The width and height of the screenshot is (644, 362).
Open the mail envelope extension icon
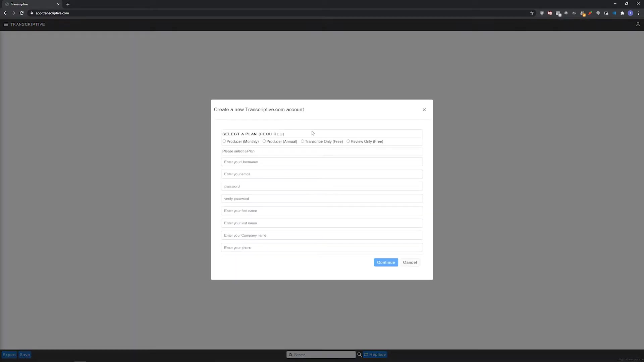coord(558,13)
